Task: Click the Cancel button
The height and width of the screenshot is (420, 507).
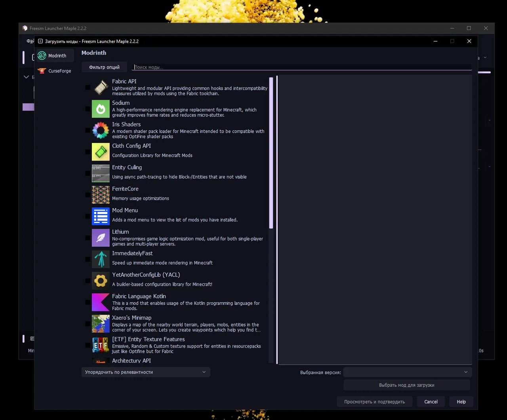Action: [431, 402]
